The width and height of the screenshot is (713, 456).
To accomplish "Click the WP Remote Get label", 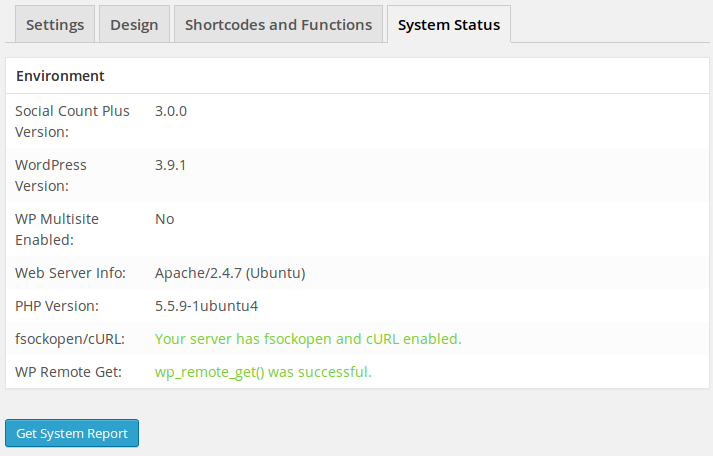I will tap(68, 372).
